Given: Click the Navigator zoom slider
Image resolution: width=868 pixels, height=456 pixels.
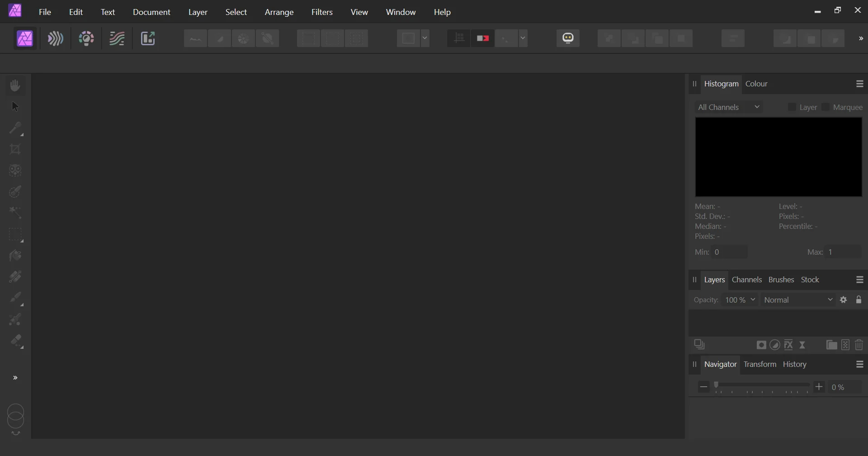Looking at the screenshot, I should pyautogui.click(x=762, y=388).
